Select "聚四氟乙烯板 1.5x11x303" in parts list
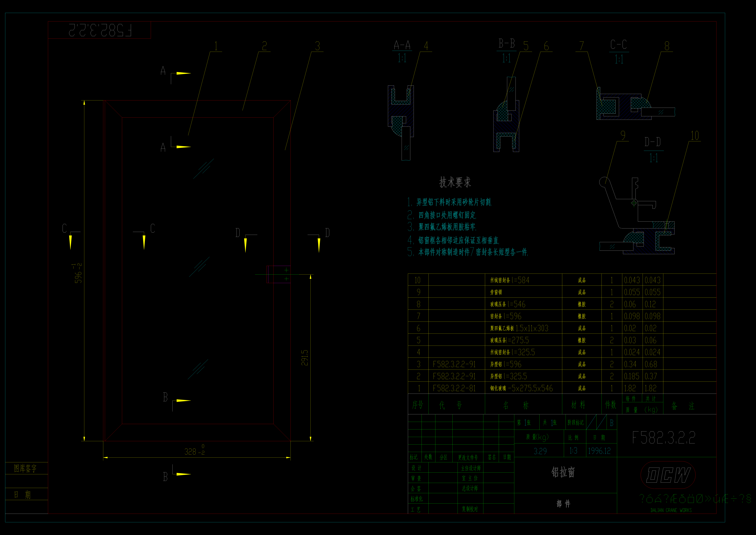Viewport: 756px width, 535px height. [519, 328]
